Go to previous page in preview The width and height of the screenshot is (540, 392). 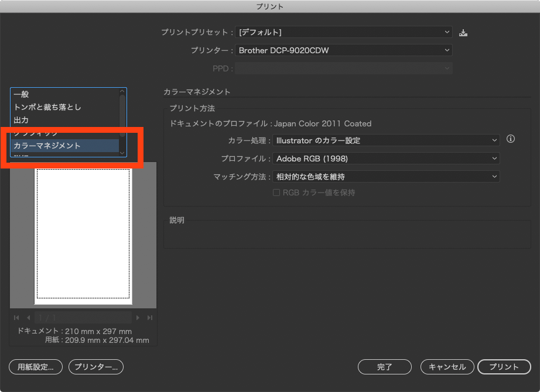click(x=29, y=318)
